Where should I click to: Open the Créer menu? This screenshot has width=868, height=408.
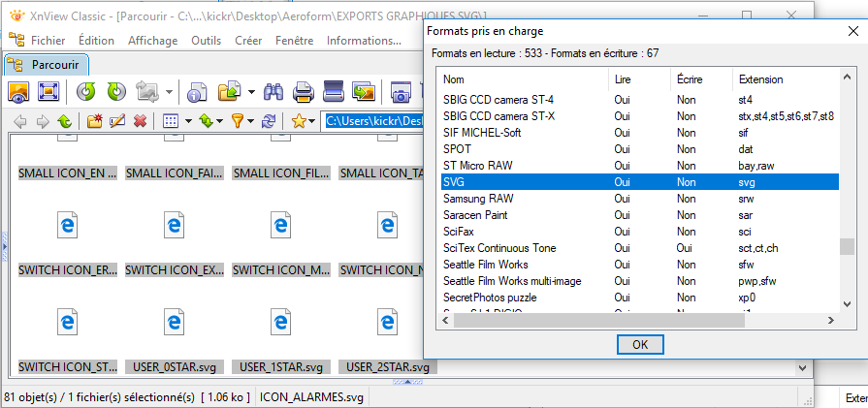248,41
